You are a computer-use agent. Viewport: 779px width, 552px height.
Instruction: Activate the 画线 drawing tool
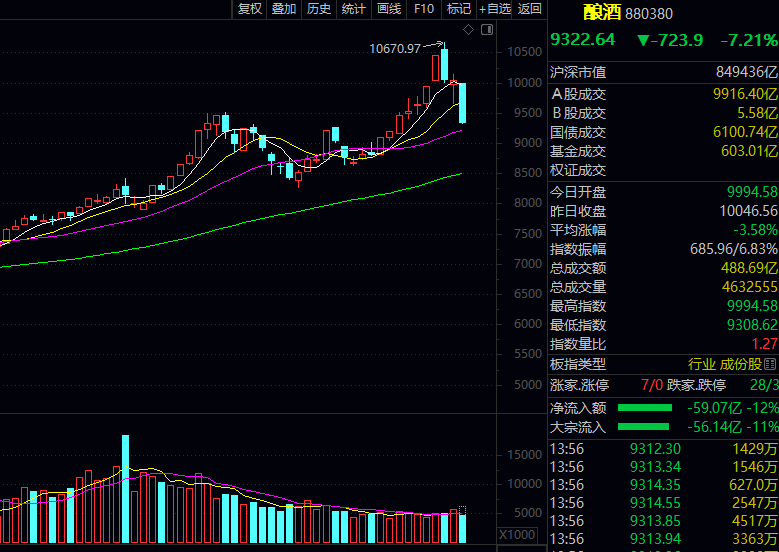tap(389, 9)
